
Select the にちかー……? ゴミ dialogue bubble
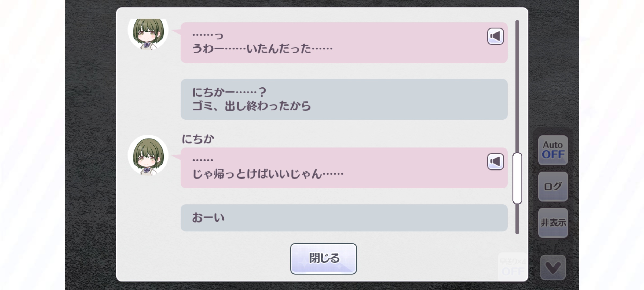pyautogui.click(x=344, y=99)
